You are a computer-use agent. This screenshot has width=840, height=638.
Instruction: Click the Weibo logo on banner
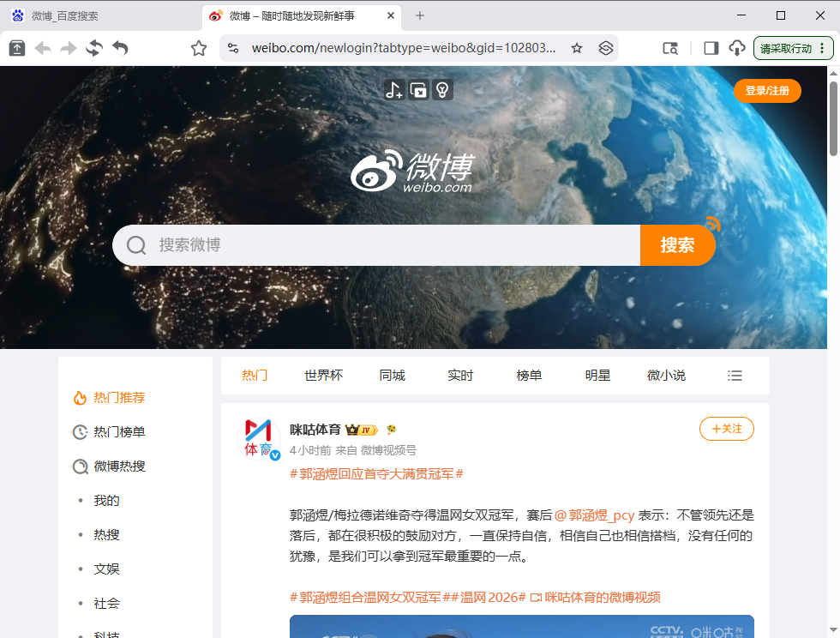(x=412, y=172)
